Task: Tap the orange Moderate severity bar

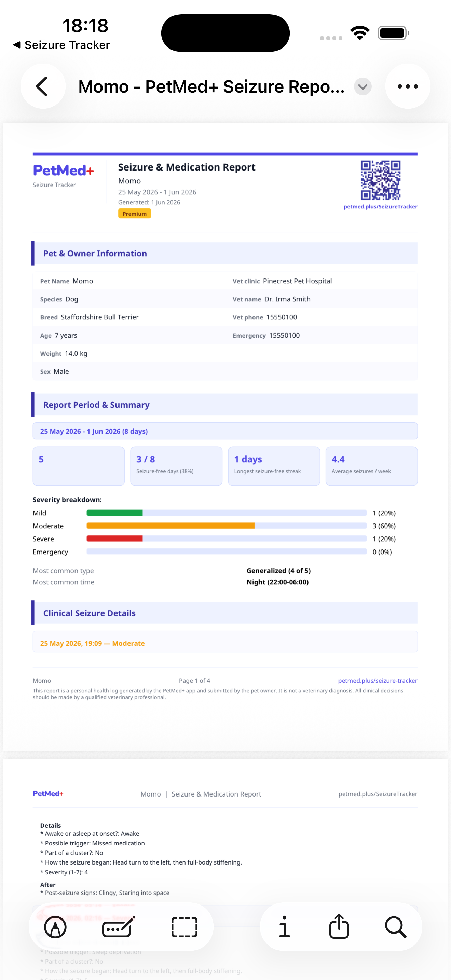Action: coord(170,526)
